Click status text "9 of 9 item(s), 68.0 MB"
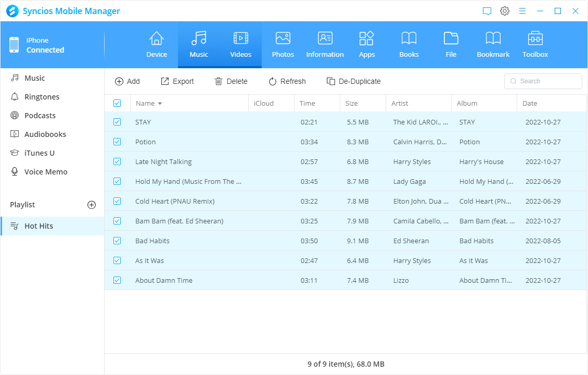 (346, 364)
